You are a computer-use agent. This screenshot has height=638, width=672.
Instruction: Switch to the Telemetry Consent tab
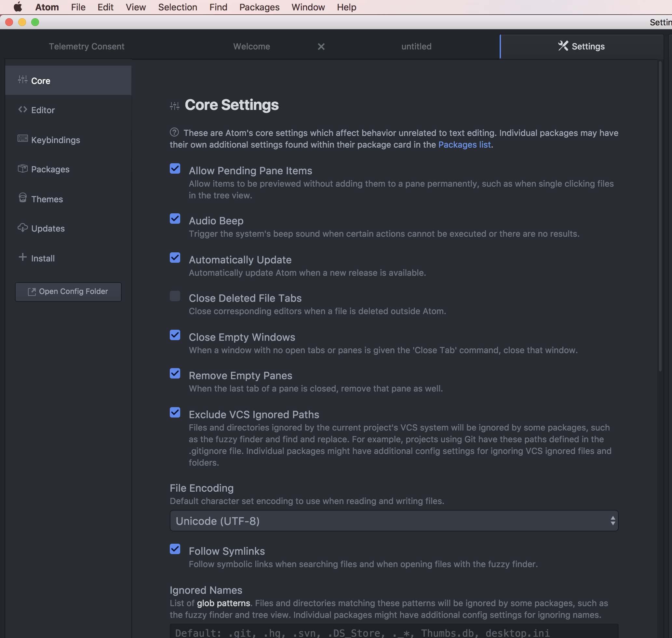click(x=87, y=46)
